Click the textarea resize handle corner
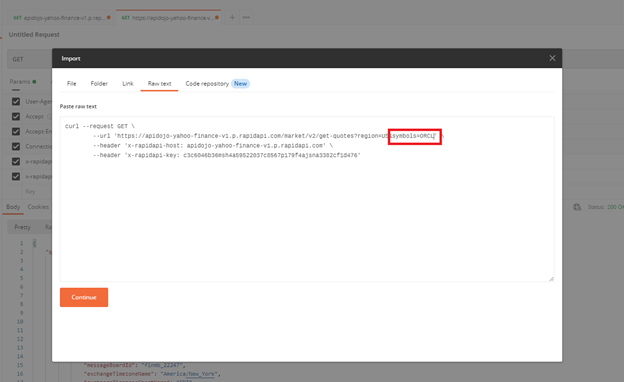Screen dimensions: 624x382 (x=551, y=279)
